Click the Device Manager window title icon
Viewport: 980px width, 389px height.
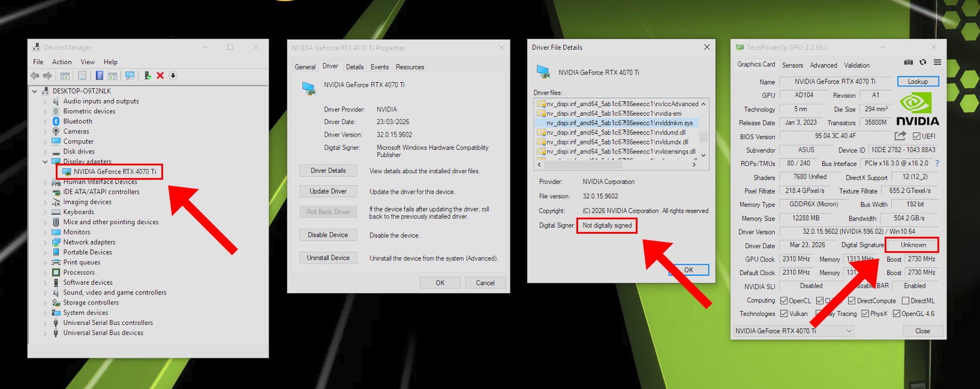coord(37,47)
